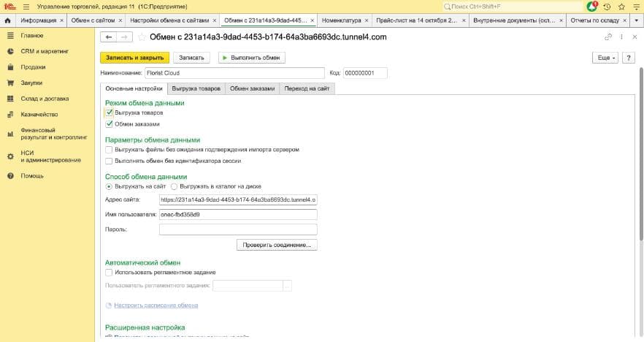
Task: Select Выгружать в каталог на диске
Action: [174, 186]
